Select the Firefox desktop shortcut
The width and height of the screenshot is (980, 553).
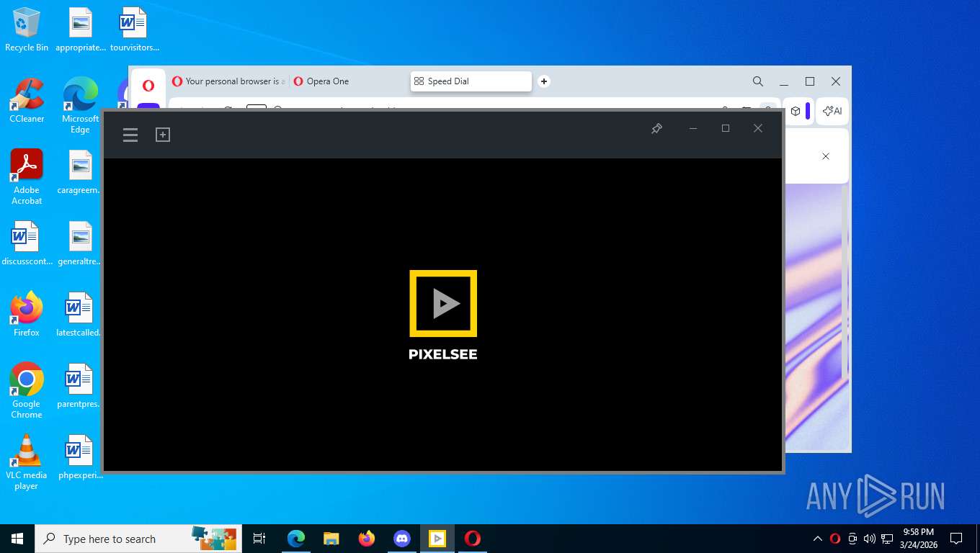pos(27,315)
